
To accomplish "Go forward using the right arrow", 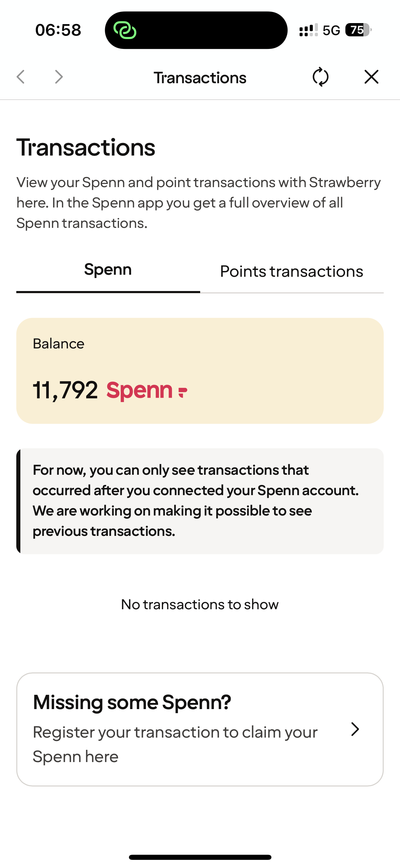I will point(59,77).
